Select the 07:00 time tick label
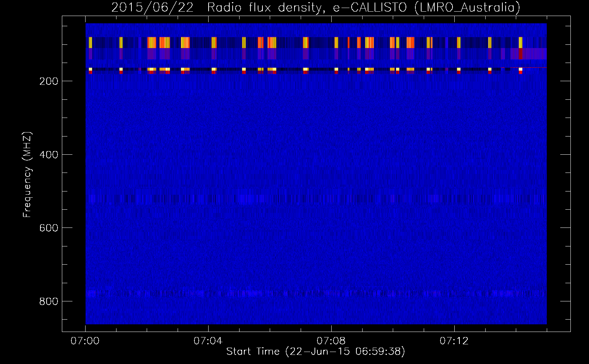This screenshot has width=589, height=364. tap(85, 341)
